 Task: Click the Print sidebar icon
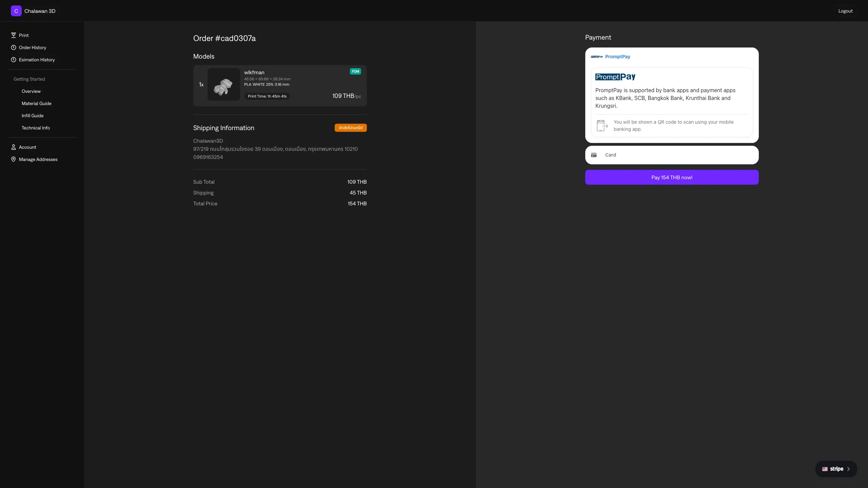[14, 35]
